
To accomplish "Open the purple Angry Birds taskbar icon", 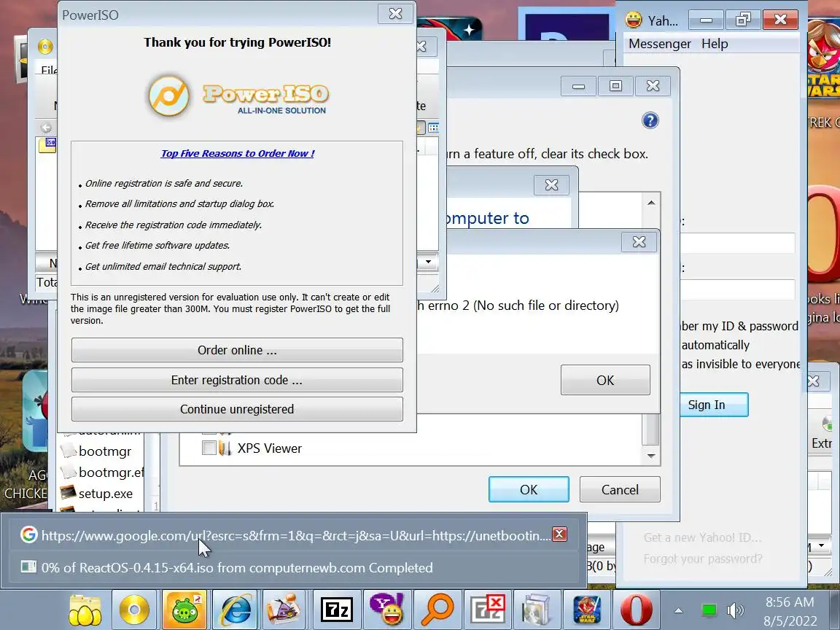I will pos(284,610).
